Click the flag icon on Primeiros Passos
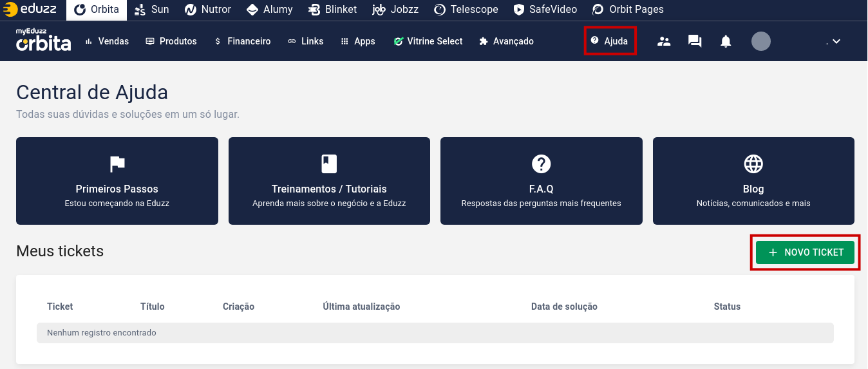 click(x=117, y=164)
